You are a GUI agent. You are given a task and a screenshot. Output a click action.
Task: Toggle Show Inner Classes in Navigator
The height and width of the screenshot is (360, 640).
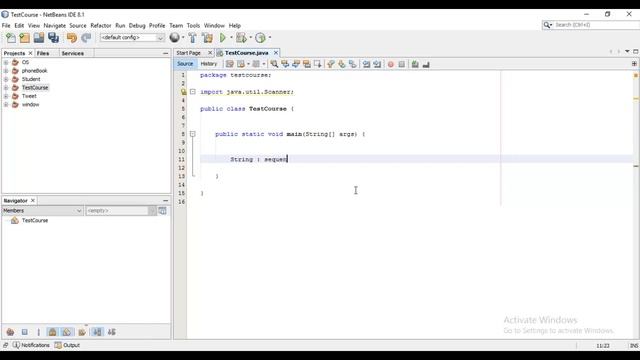click(x=67, y=332)
